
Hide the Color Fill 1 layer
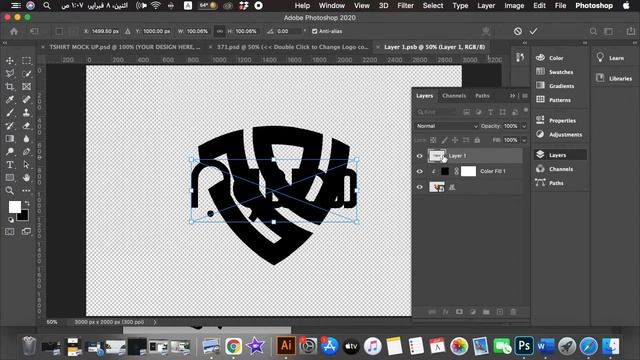420,171
